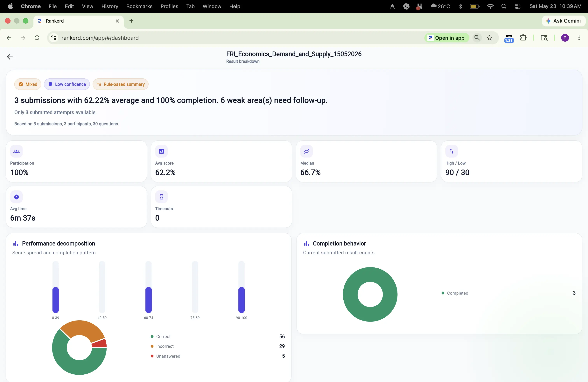
Task: Click the Rule-based summary badge
Action: point(121,84)
